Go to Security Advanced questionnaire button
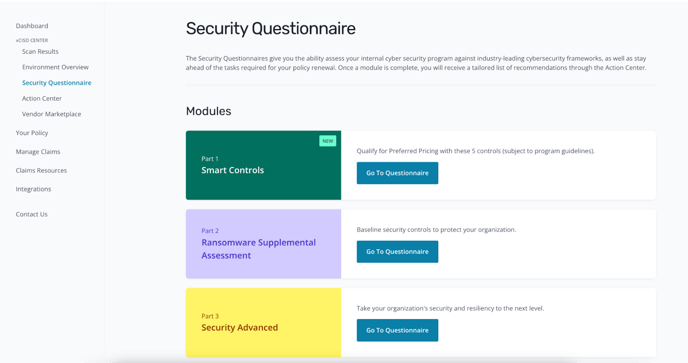 (x=397, y=330)
